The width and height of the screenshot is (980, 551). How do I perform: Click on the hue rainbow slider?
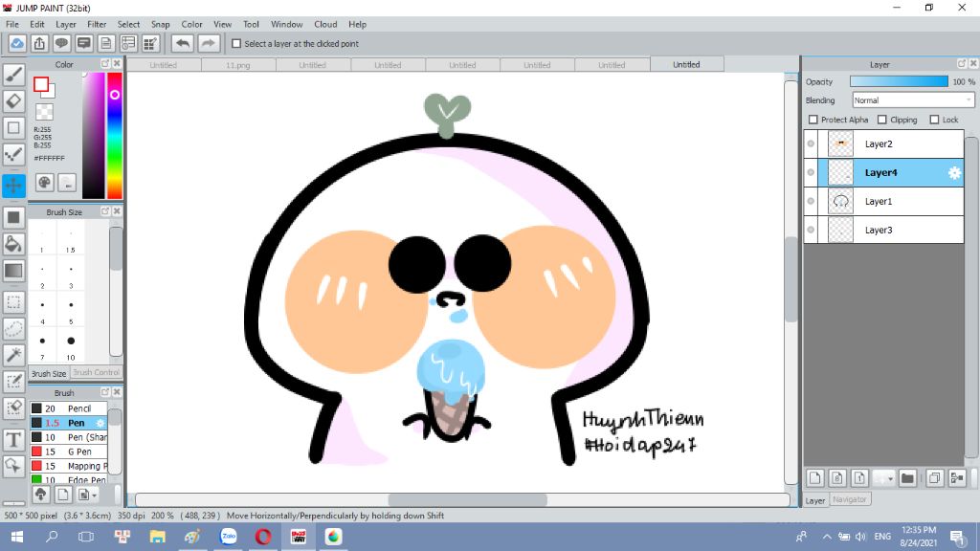(x=115, y=136)
